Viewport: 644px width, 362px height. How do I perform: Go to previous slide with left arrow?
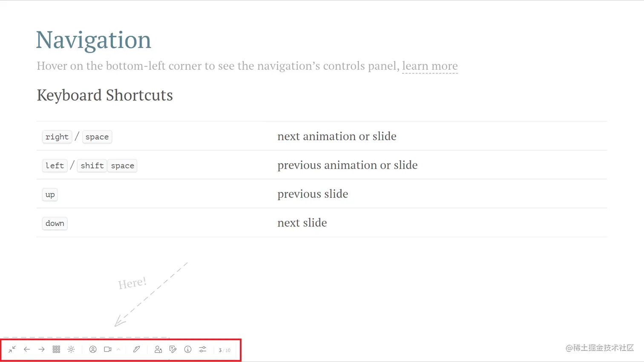click(27, 349)
